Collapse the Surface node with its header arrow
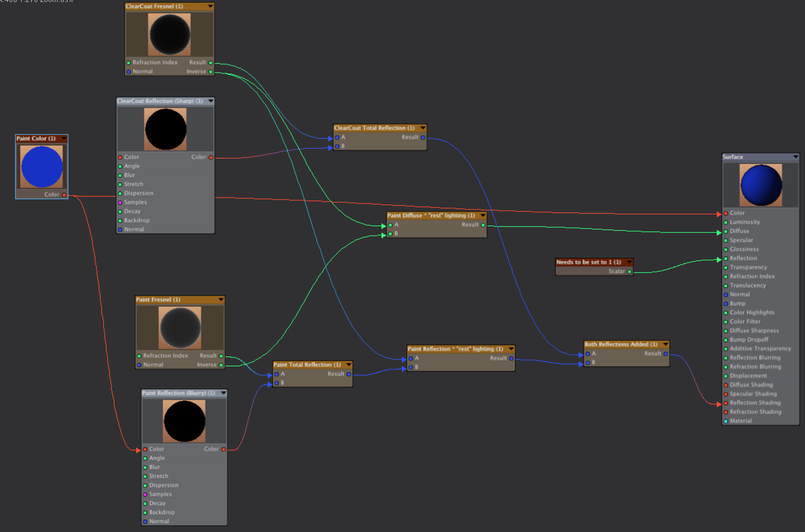 tap(795, 157)
